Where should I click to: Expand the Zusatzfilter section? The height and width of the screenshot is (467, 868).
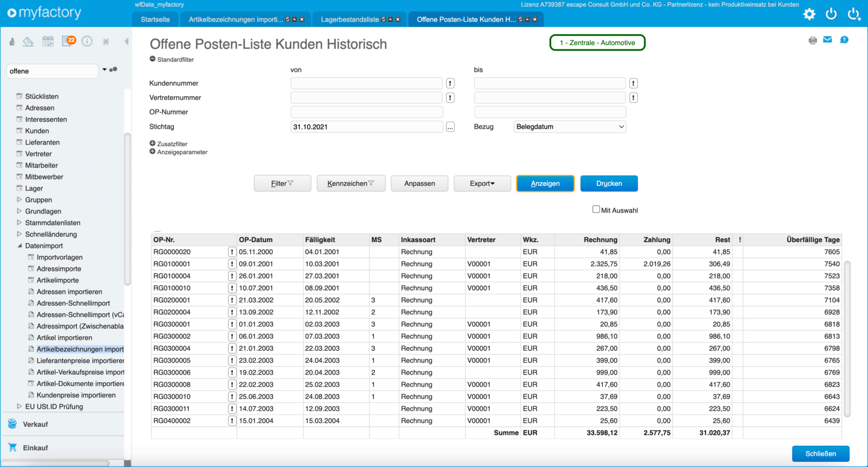(x=152, y=143)
